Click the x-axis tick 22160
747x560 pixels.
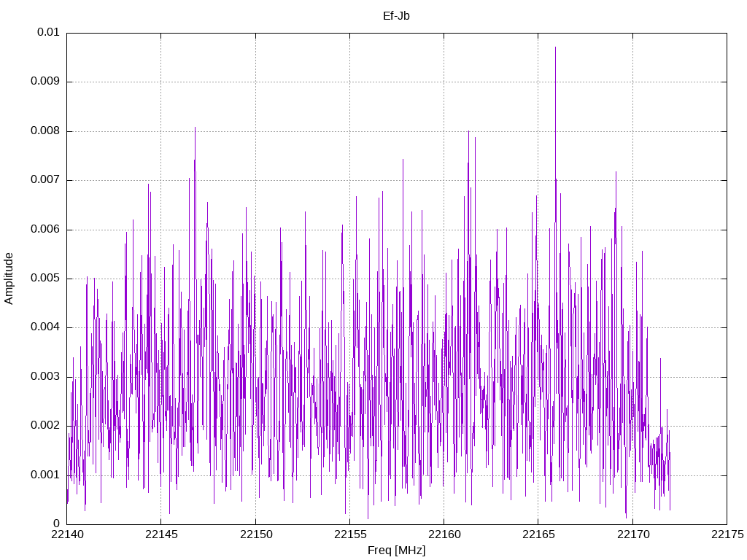(444, 534)
